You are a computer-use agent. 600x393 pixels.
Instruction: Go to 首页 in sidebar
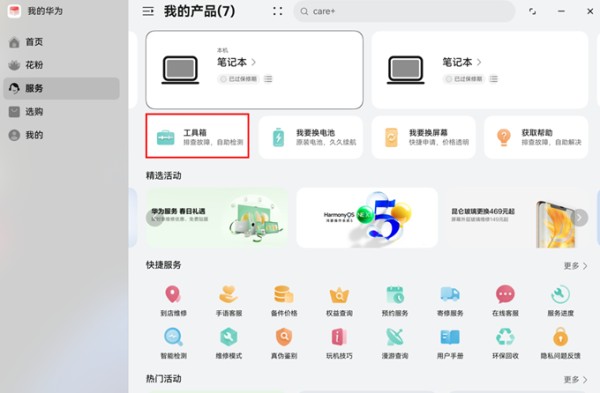coord(61,42)
